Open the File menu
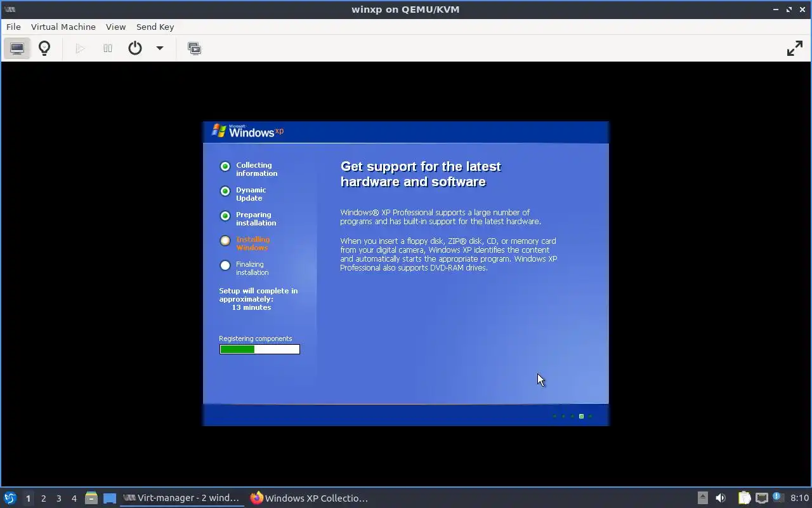This screenshot has width=812, height=508. pos(13,27)
